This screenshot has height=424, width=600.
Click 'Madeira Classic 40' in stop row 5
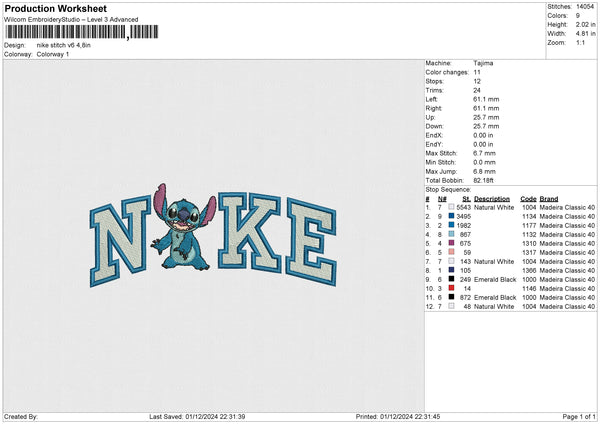point(567,243)
